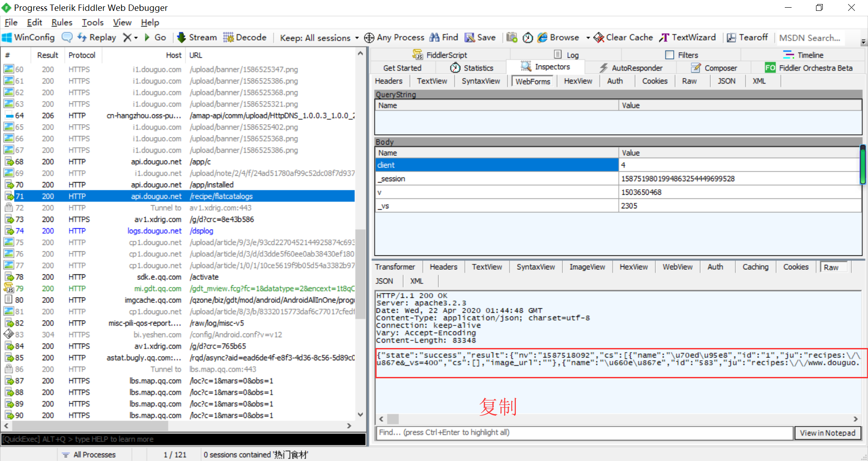
Task: Click session list scroll up arrow
Action: pyautogui.click(x=360, y=53)
